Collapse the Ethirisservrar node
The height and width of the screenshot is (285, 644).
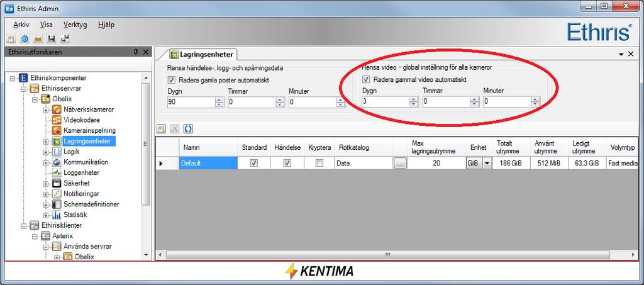[x=23, y=89]
